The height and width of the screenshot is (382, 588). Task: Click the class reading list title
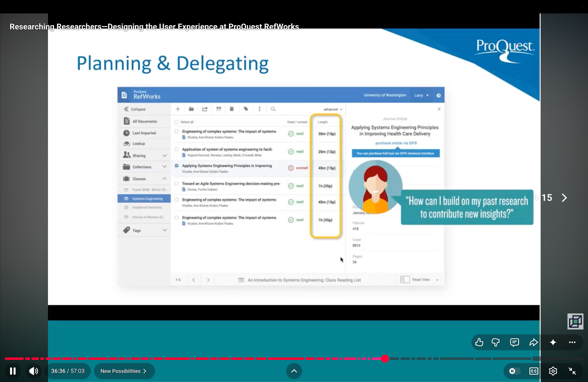[304, 280]
